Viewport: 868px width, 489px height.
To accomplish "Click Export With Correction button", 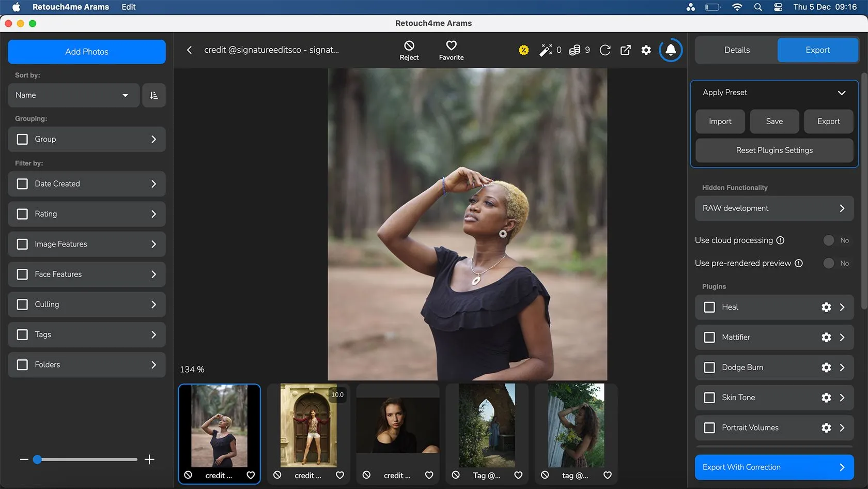I will pos(774,467).
